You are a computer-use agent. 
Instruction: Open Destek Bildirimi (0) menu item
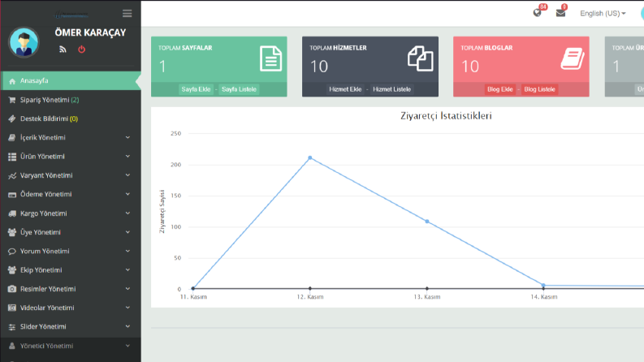pyautogui.click(x=71, y=119)
